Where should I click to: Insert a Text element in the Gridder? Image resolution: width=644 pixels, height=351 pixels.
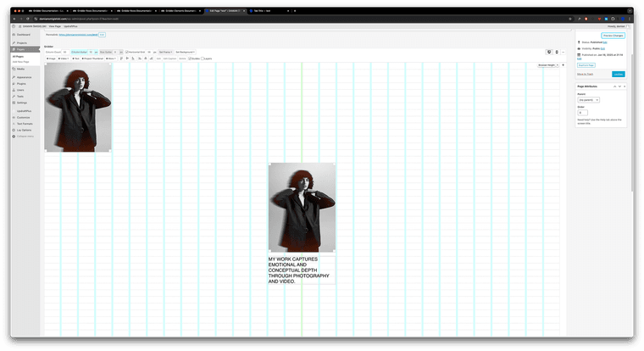click(x=76, y=58)
